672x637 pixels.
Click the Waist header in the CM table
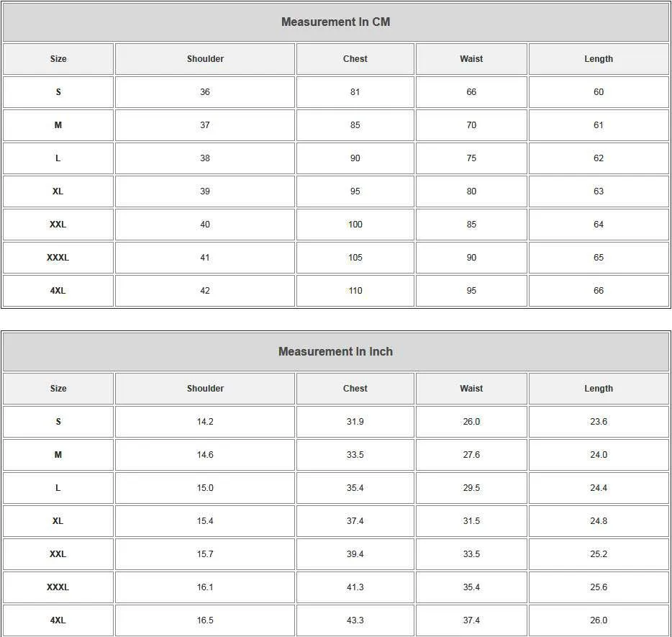pyautogui.click(x=471, y=59)
